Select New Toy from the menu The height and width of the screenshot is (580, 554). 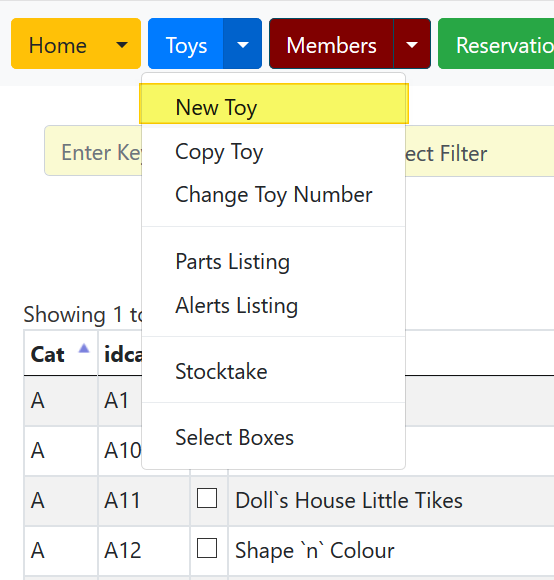[x=274, y=104]
